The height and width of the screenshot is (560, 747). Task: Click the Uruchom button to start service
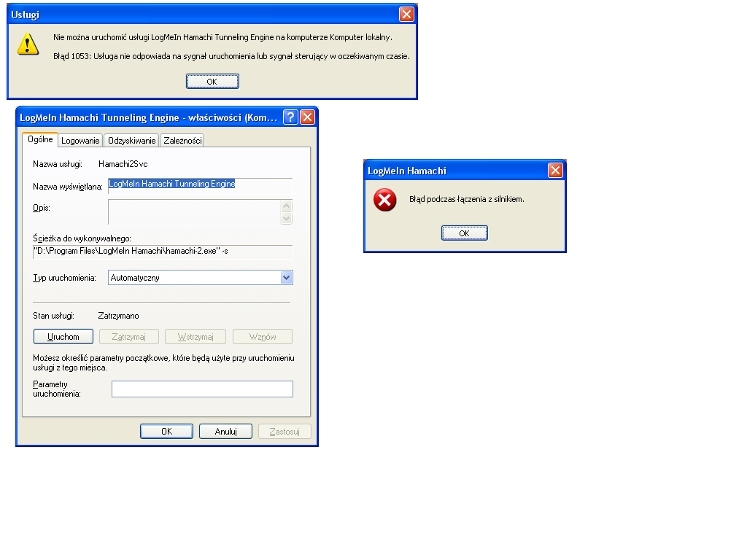[63, 337]
